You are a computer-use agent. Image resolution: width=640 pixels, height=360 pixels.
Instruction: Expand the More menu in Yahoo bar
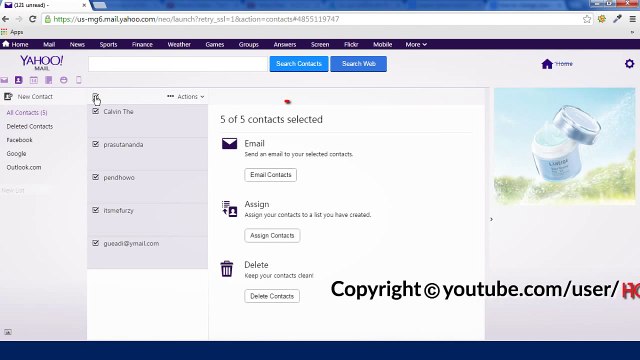[416, 44]
